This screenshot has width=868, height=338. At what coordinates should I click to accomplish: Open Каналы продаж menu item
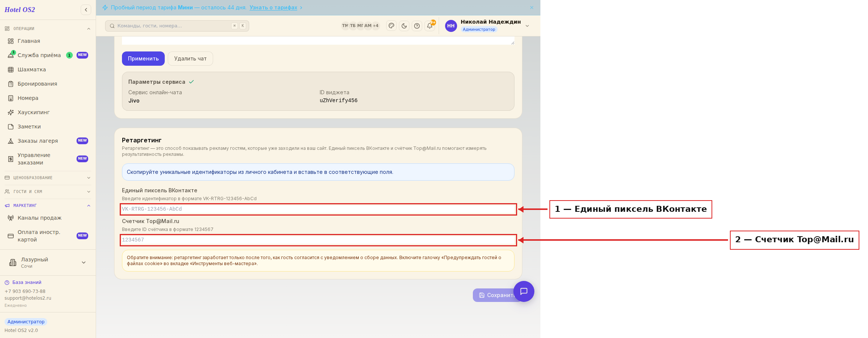click(48, 218)
